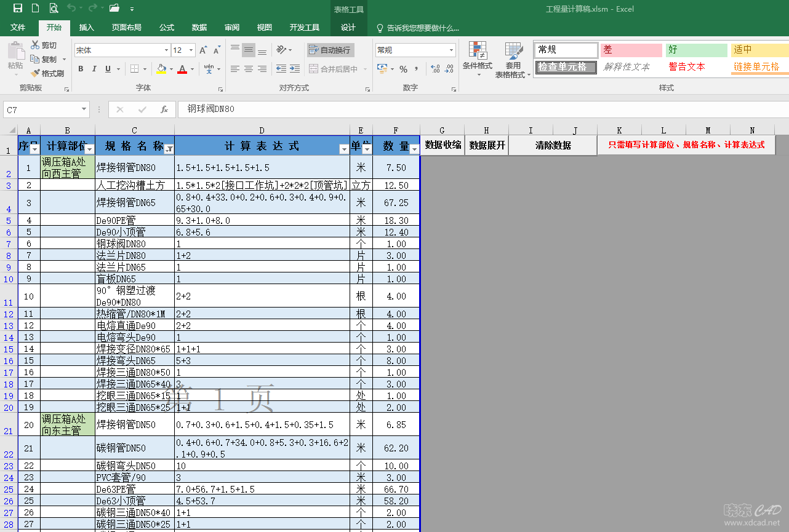This screenshot has width=789, height=532.
Task: Switch to the 开发工具 Developer tab
Action: (305, 28)
